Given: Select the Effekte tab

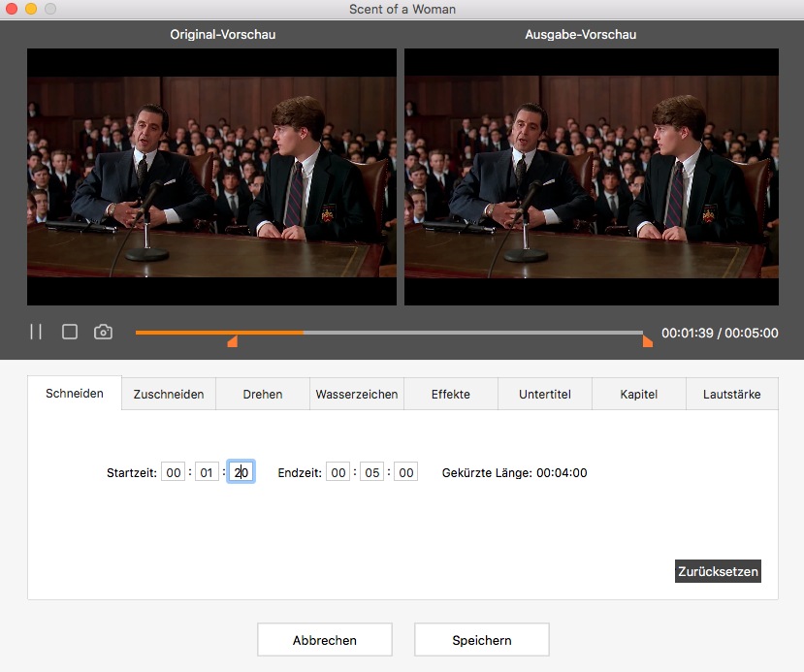Looking at the screenshot, I should [451, 394].
